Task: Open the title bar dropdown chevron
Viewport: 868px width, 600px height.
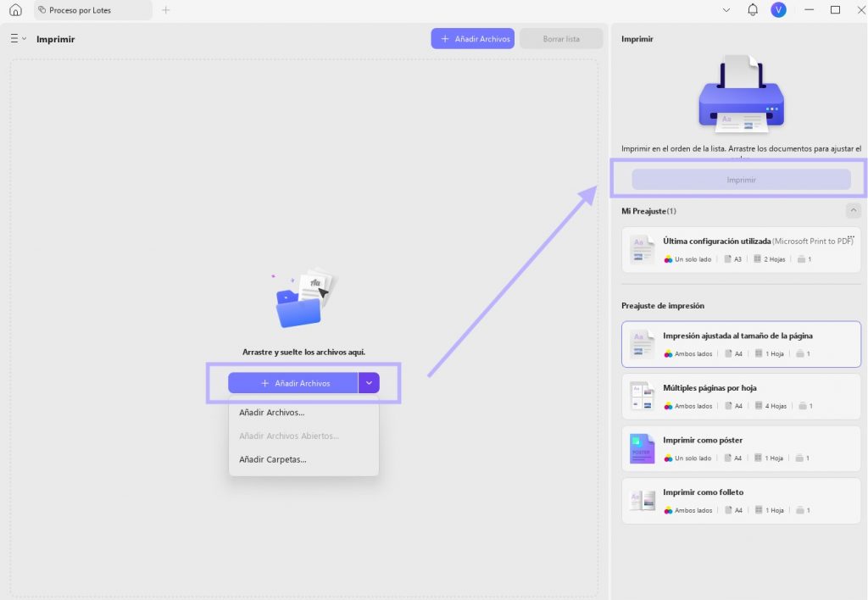Action: point(726,10)
